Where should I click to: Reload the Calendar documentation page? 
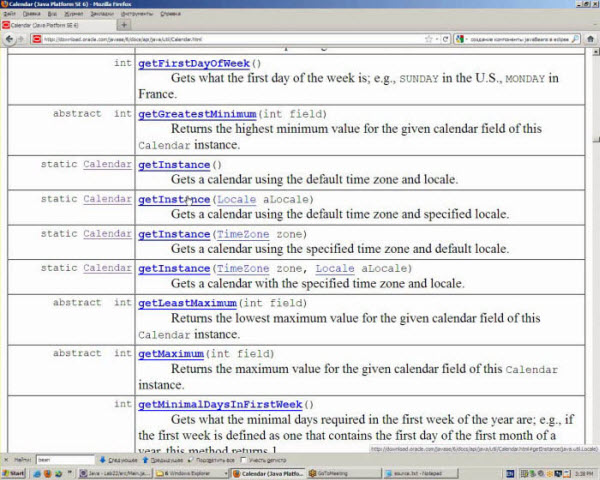point(446,39)
